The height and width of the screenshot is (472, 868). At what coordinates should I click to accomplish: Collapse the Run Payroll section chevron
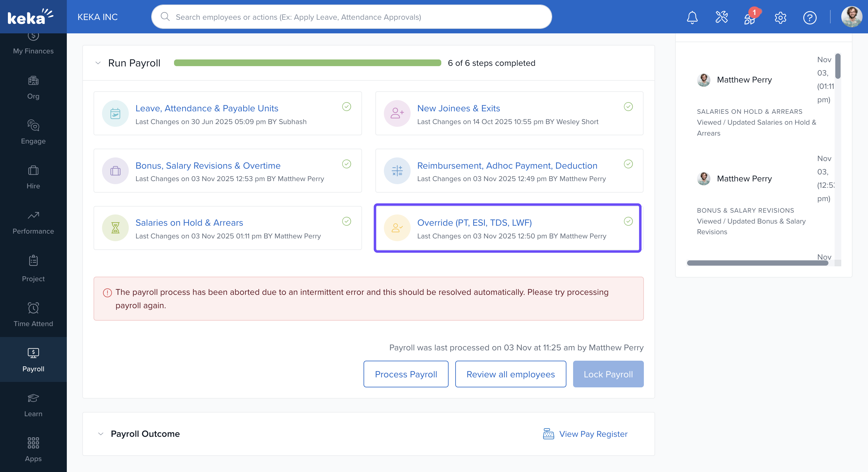[x=98, y=63]
